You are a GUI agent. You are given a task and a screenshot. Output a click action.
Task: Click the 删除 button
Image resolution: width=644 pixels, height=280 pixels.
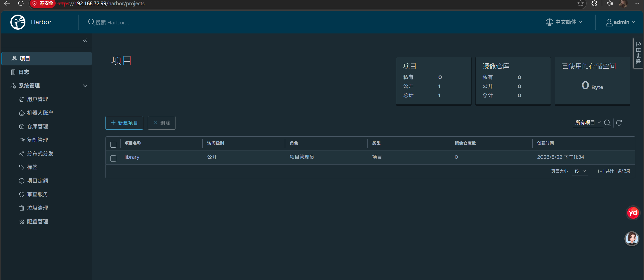coord(162,123)
